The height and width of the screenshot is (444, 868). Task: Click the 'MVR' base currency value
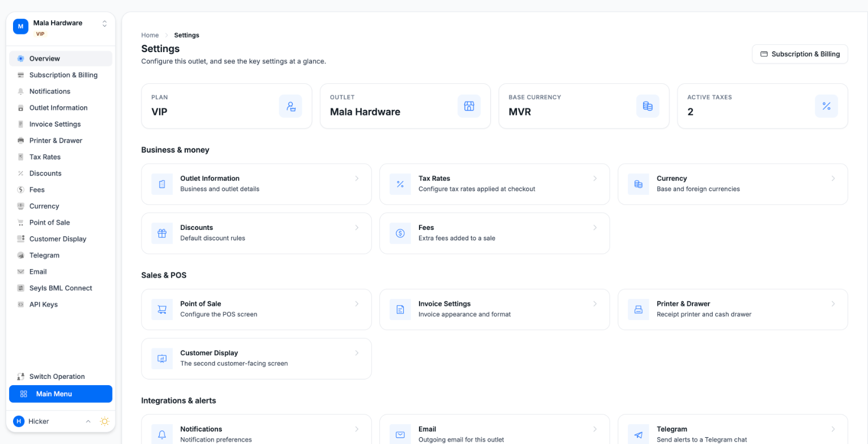pos(519,112)
